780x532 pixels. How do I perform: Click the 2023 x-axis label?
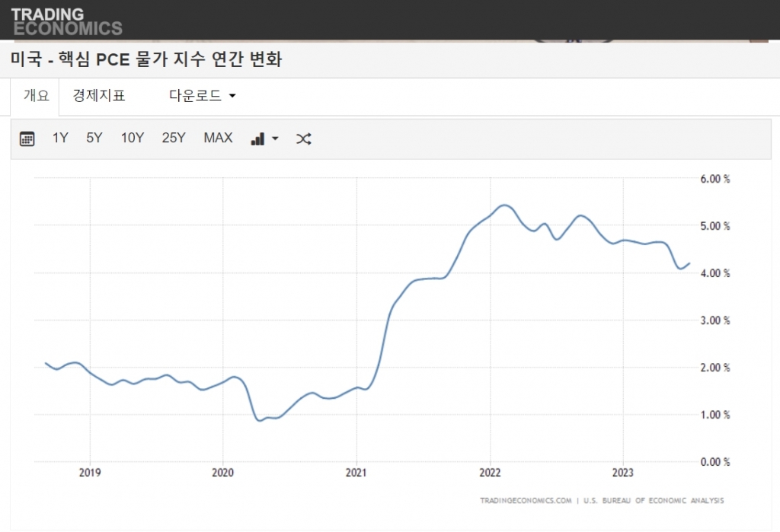point(623,473)
